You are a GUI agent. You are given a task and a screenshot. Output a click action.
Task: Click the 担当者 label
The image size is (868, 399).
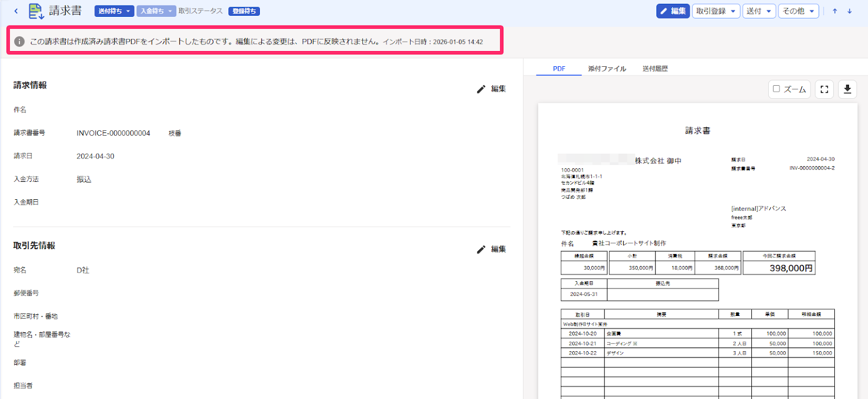[23, 385]
